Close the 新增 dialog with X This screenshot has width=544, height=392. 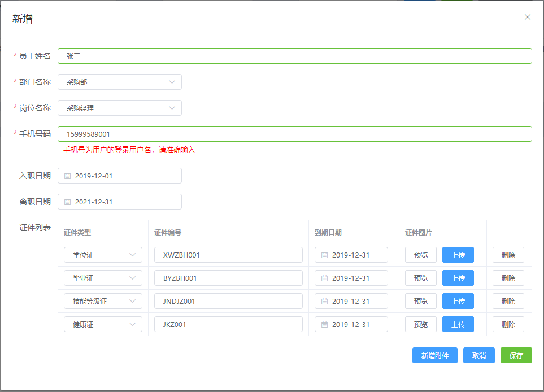[x=528, y=17]
